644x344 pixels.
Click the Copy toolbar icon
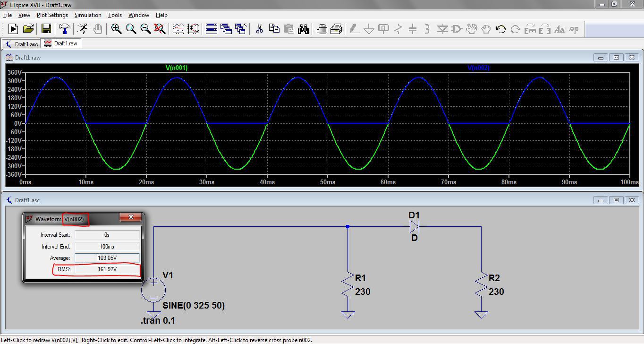(274, 29)
